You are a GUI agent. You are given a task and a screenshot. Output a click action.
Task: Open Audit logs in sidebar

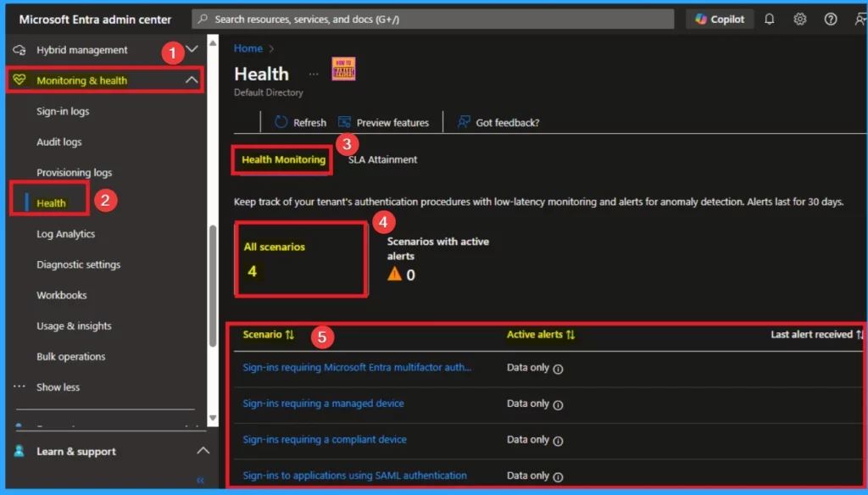[x=59, y=142]
